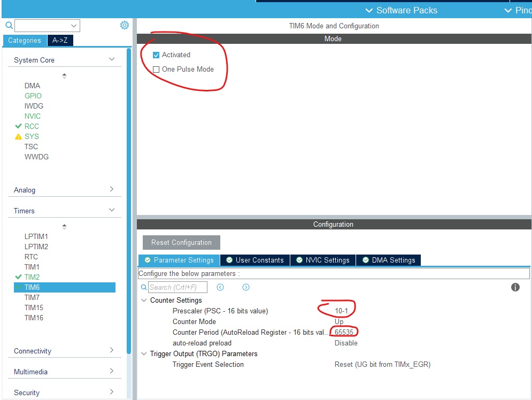
Task: Click the Reset Configuration button
Action: coord(181,242)
